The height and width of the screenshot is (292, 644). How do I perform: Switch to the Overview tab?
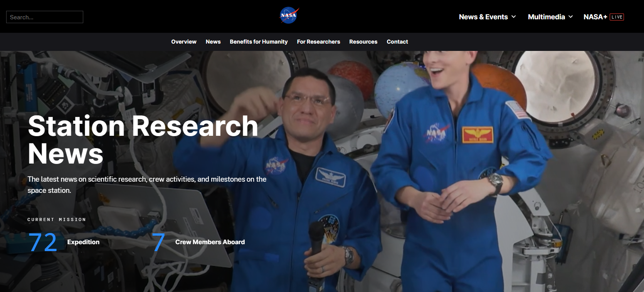(x=184, y=42)
